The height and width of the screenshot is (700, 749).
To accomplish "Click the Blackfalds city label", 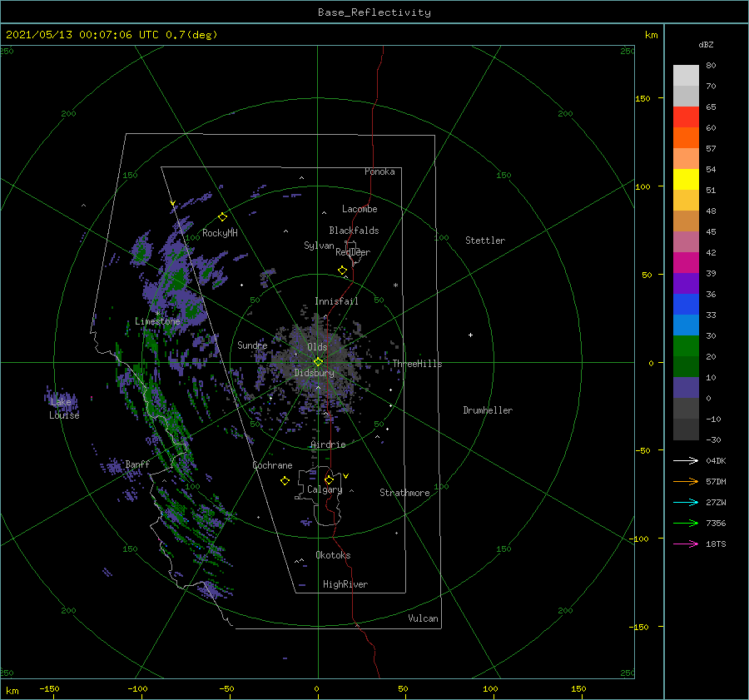I will pyautogui.click(x=354, y=231).
